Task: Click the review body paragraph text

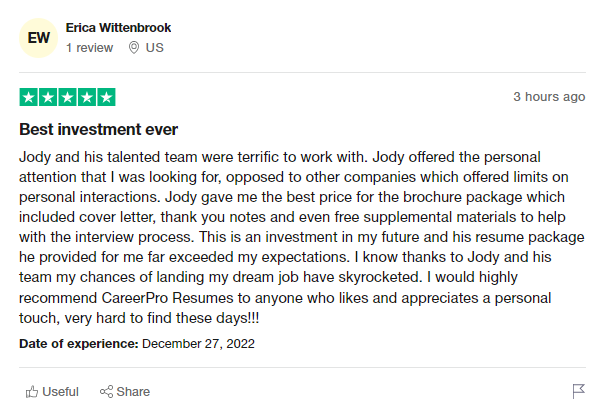Action: click(301, 237)
